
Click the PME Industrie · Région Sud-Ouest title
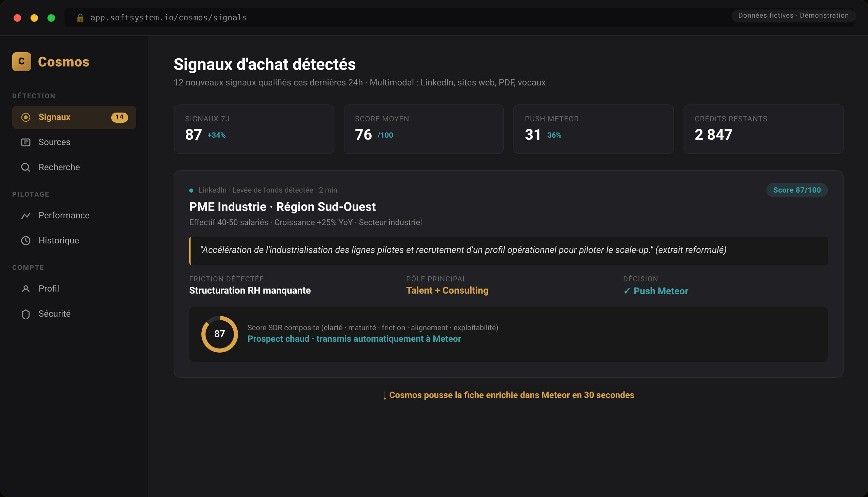[282, 207]
